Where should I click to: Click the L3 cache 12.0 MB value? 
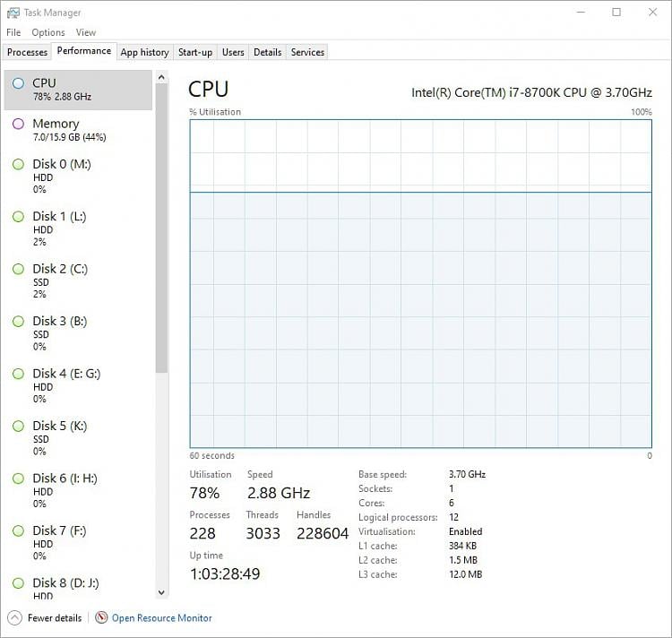[465, 574]
